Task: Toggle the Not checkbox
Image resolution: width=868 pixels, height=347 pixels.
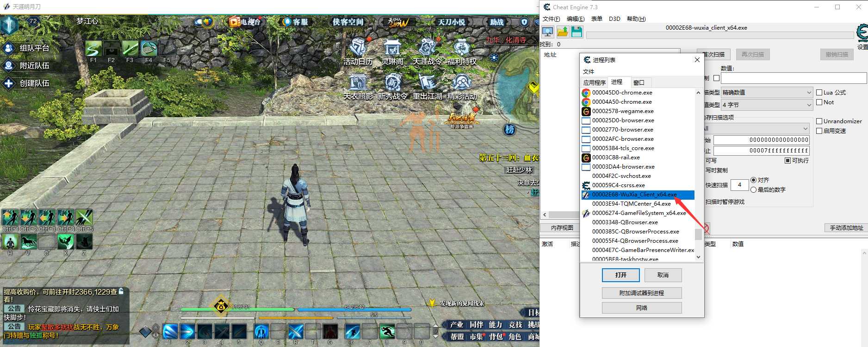Action: (x=819, y=102)
